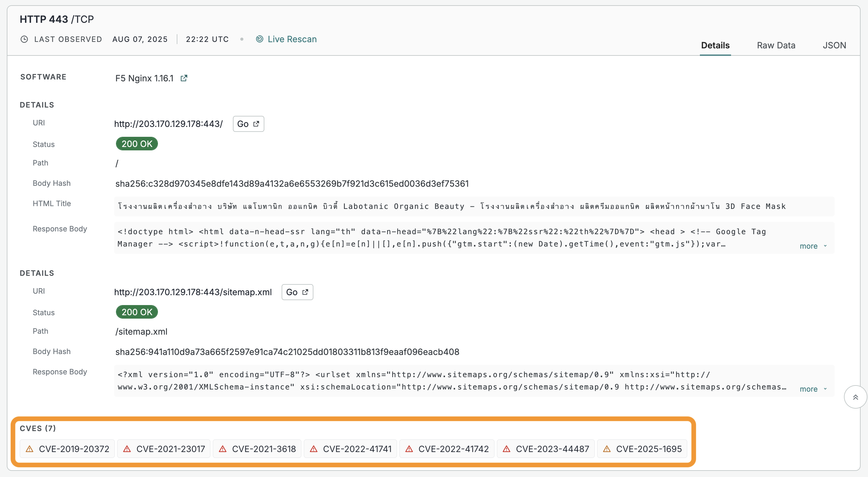Click the HTTP 443 /TCP heading
The image size is (868, 477).
pos(57,19)
